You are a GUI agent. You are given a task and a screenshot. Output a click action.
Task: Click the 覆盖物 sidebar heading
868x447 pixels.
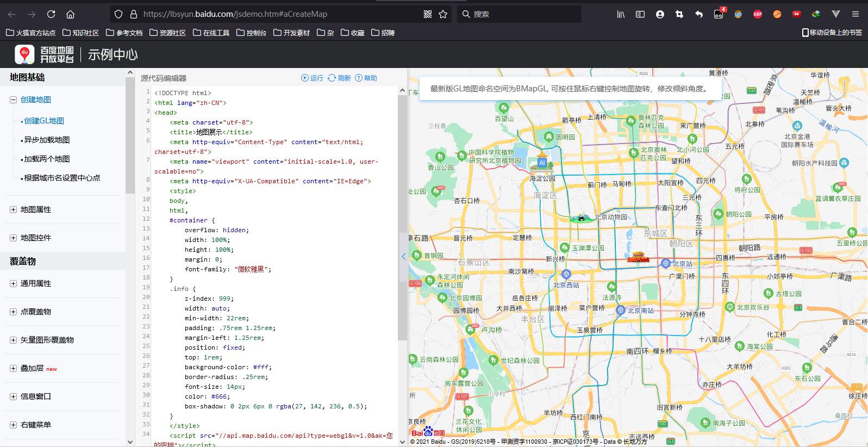point(23,261)
